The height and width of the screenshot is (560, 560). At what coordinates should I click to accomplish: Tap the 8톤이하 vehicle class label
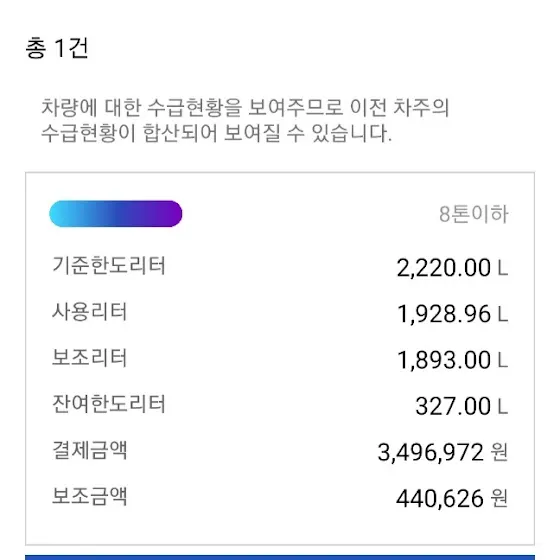(x=474, y=214)
